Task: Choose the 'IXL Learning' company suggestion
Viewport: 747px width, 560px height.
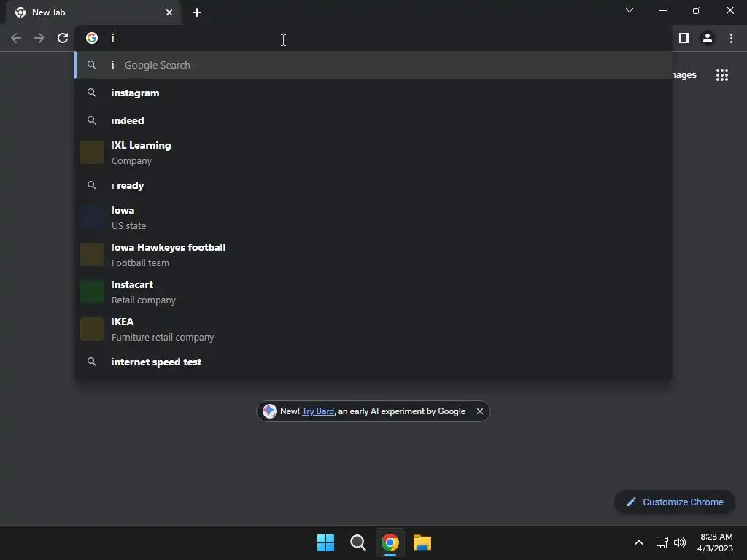Action: (x=373, y=153)
